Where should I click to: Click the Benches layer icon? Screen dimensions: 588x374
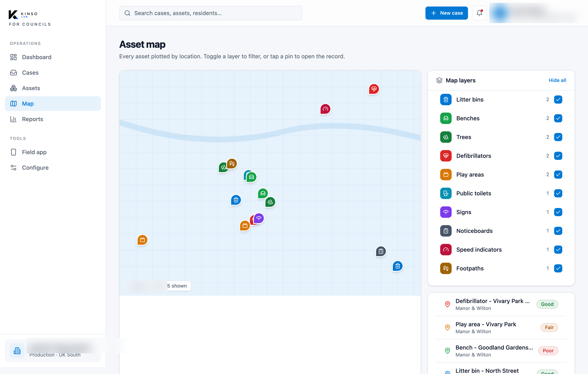pos(446,118)
